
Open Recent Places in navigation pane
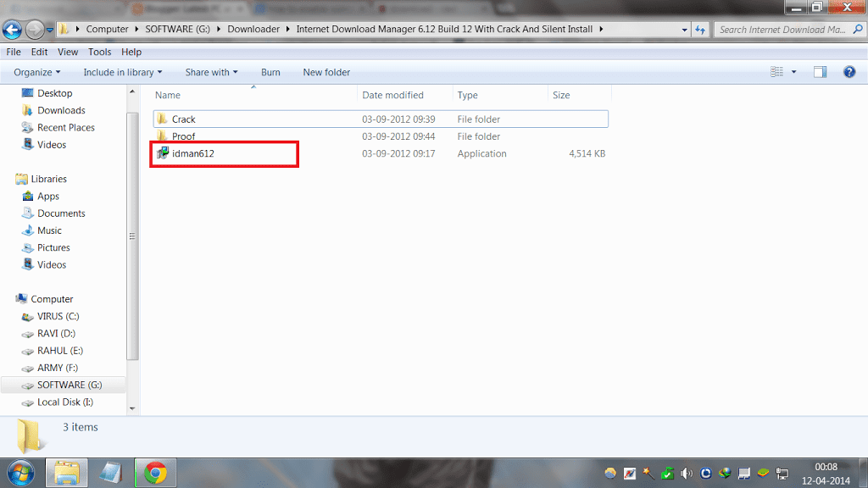65,127
